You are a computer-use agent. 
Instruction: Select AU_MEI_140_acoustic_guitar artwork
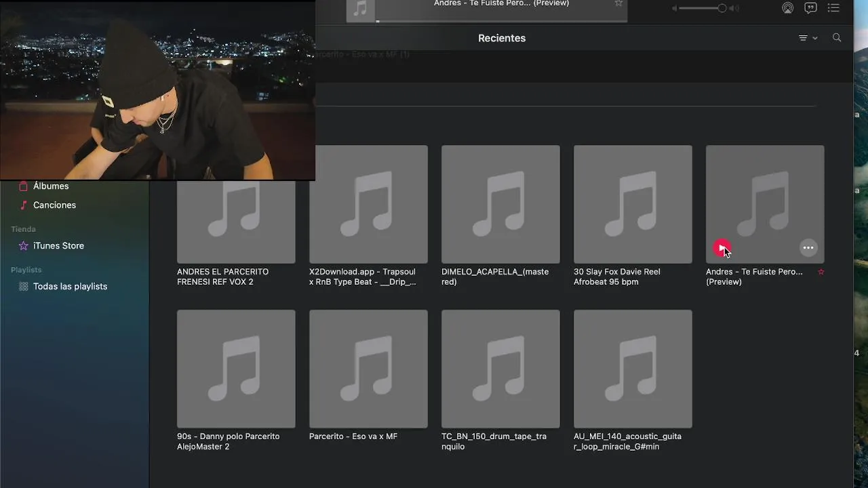coord(633,369)
